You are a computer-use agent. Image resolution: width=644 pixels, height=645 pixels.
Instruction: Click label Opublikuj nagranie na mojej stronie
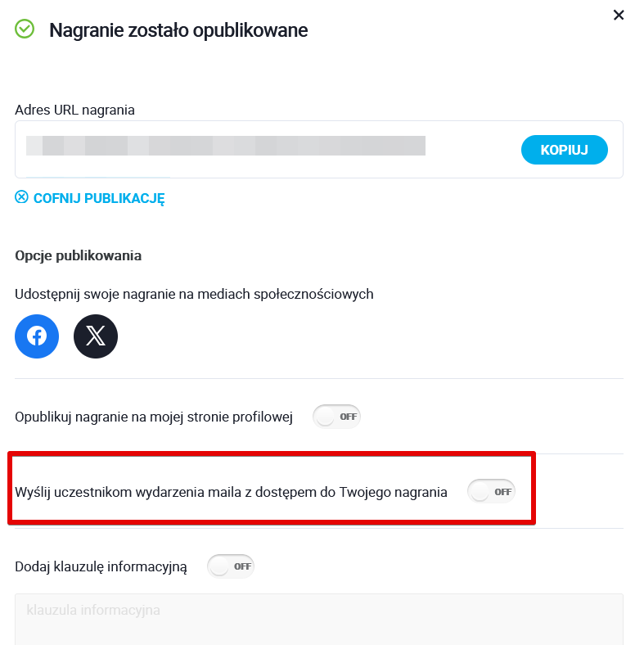154,417
